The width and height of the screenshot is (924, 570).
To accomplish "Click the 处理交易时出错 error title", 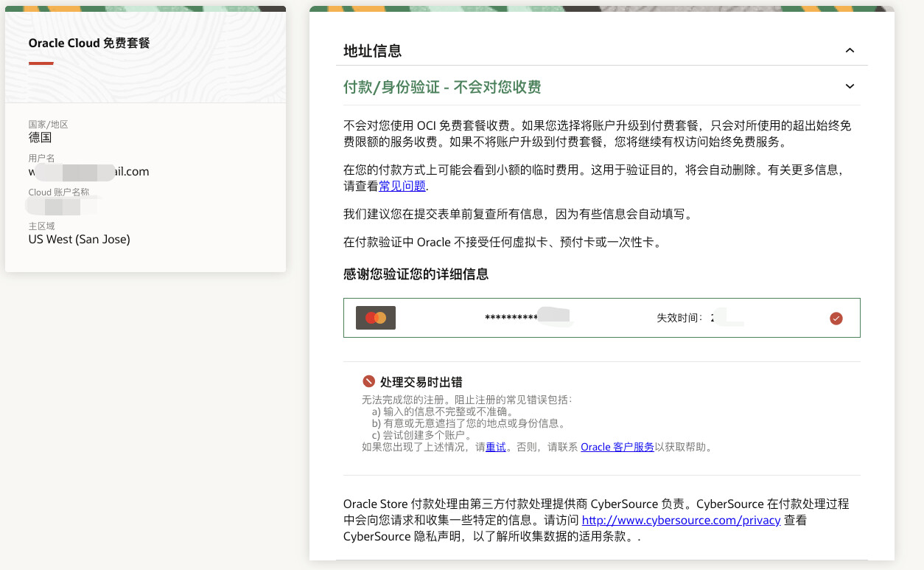I will pyautogui.click(x=421, y=382).
